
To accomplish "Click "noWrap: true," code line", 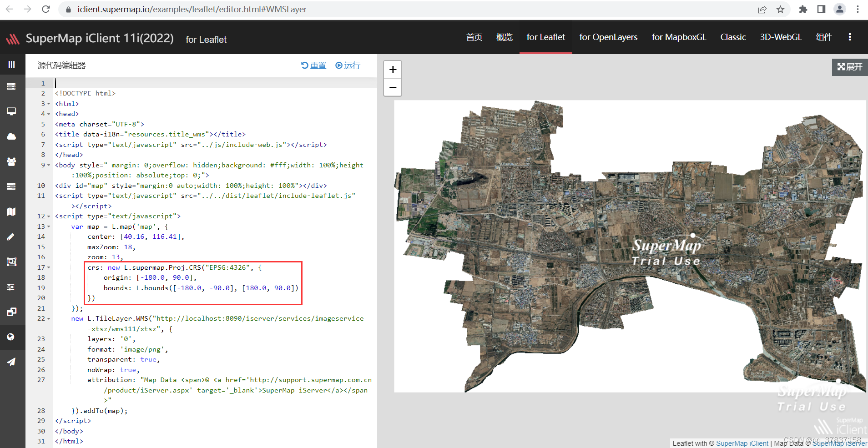I will 114,370.
